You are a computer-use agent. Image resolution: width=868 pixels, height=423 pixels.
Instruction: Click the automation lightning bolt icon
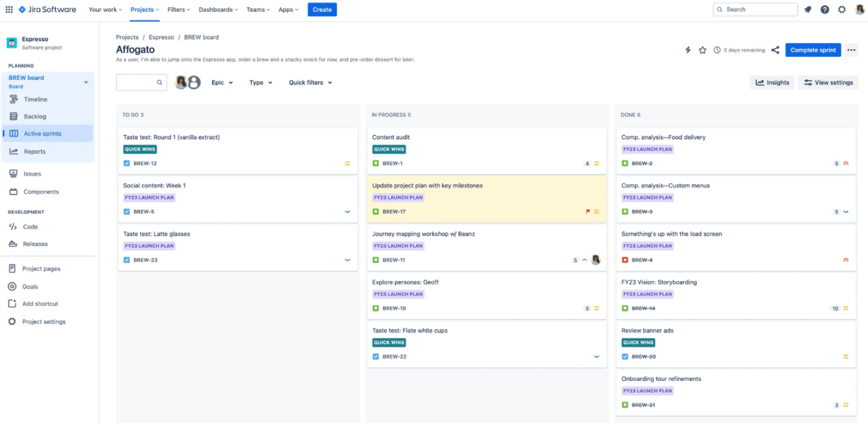tap(688, 50)
